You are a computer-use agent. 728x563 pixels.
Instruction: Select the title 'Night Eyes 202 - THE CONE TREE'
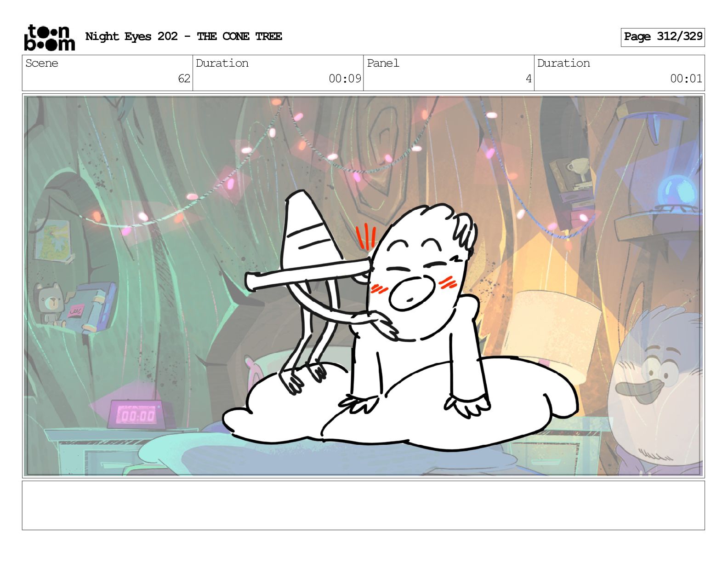(184, 36)
